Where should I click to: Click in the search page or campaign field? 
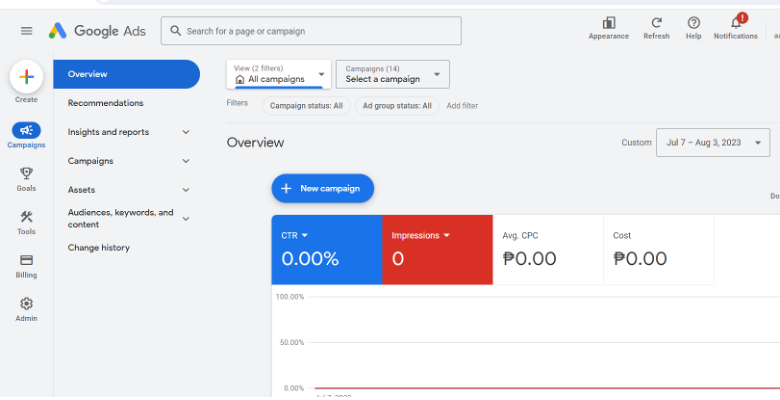(x=311, y=31)
